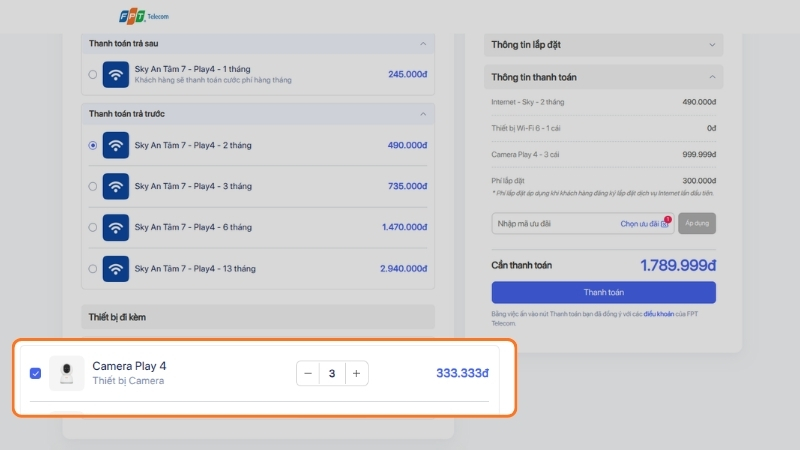Click the 2.940.000đ price text
This screenshot has width=800, height=450.
(x=404, y=269)
